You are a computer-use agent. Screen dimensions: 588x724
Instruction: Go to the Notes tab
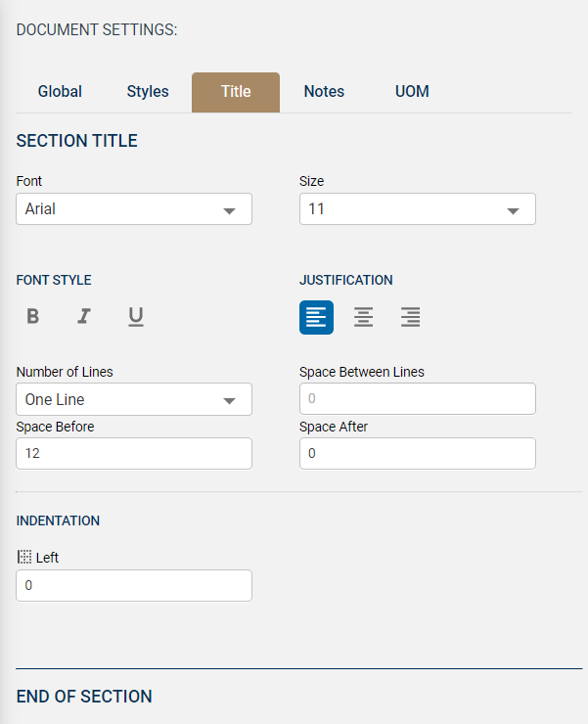324,92
